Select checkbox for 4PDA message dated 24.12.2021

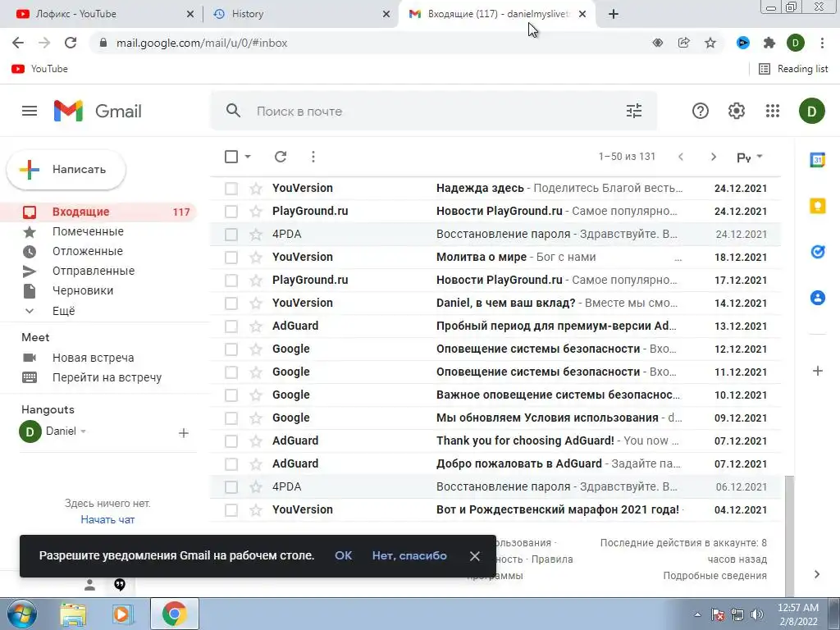pyautogui.click(x=231, y=234)
